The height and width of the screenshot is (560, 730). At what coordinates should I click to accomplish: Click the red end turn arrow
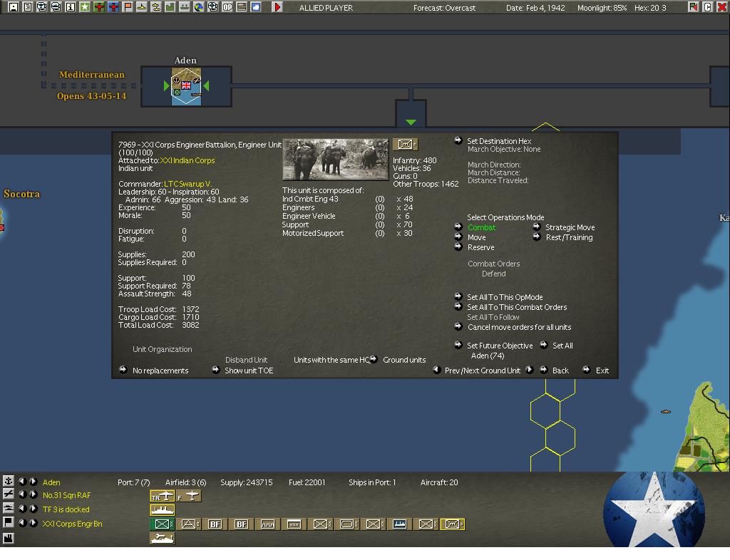tap(277, 7)
